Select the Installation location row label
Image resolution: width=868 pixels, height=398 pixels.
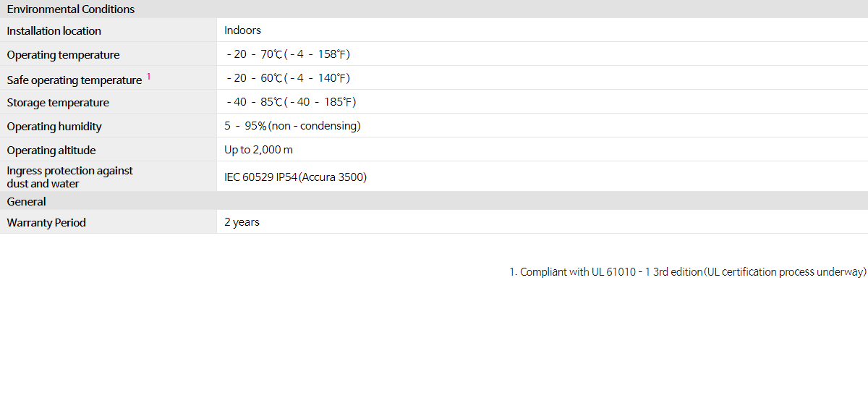[54, 30]
